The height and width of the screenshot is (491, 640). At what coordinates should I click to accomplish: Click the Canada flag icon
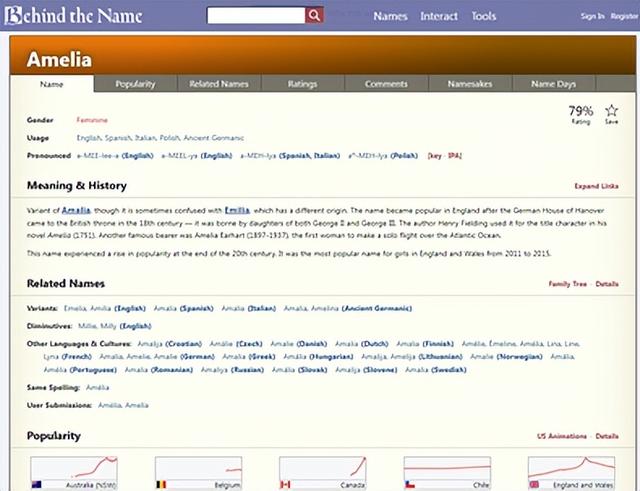[285, 485]
